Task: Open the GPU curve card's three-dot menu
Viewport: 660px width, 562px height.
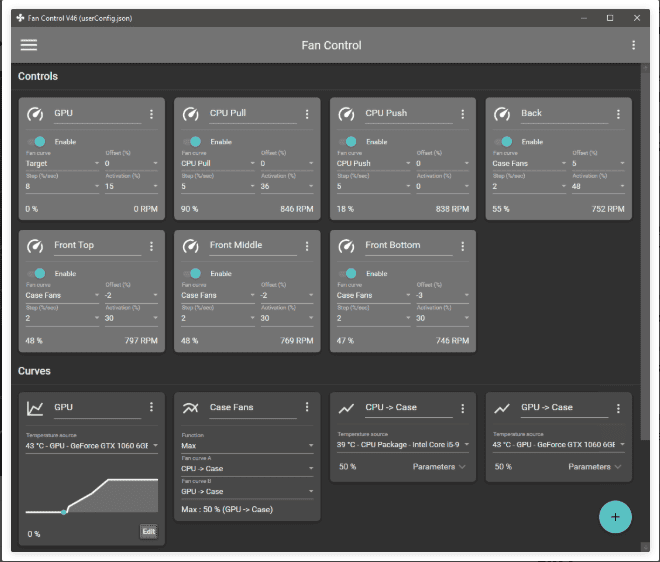Action: pos(152,407)
